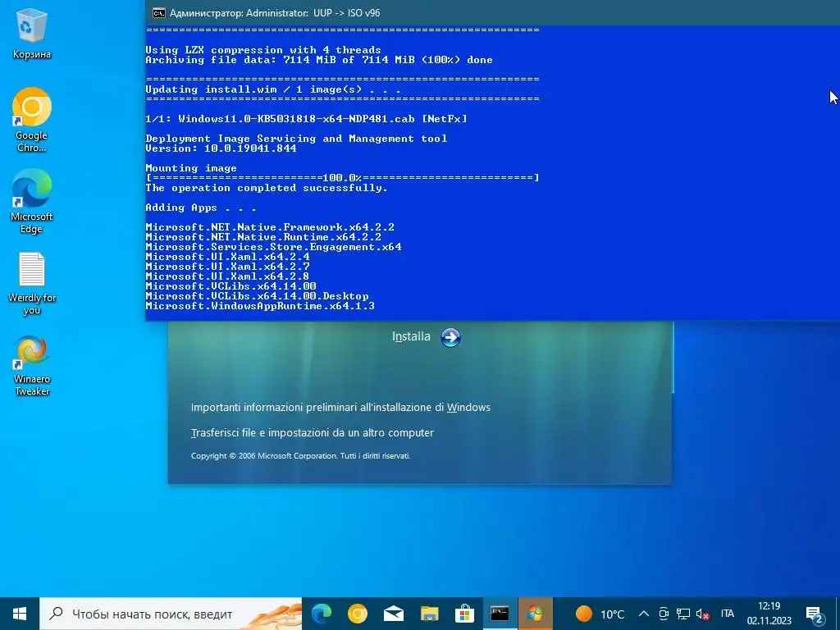Click the 'Microsoft.WindowsAppRuntime.x64.1.3' console line

click(260, 306)
